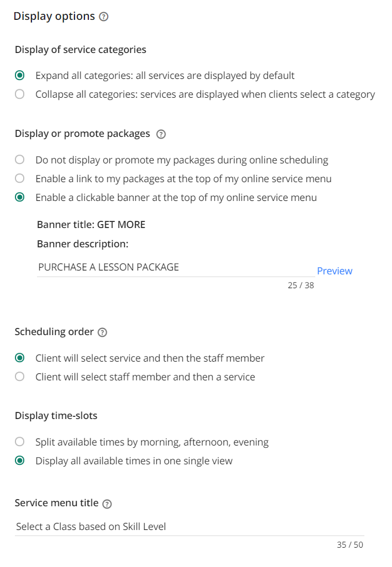Choose Client will select service then staff member
Screen dimensions: 392x567
(20, 358)
